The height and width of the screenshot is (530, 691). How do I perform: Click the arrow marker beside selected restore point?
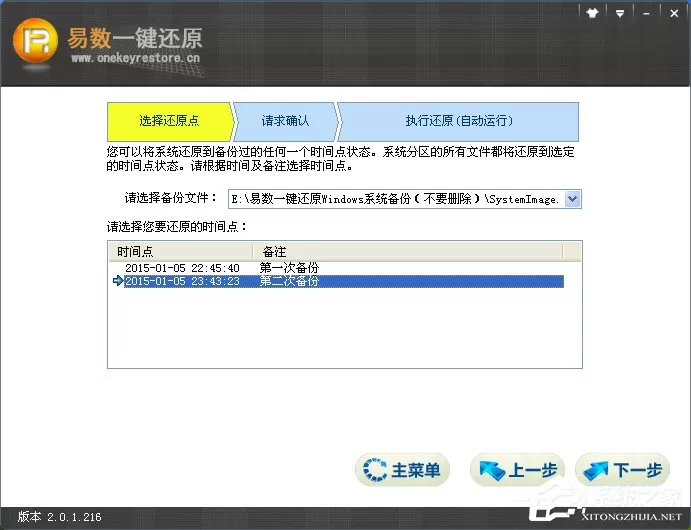click(118, 281)
